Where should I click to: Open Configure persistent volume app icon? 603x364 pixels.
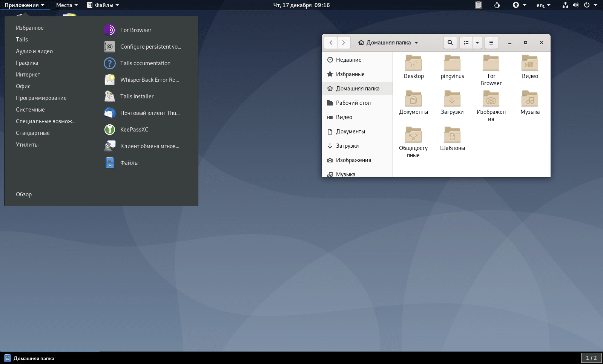(x=109, y=47)
